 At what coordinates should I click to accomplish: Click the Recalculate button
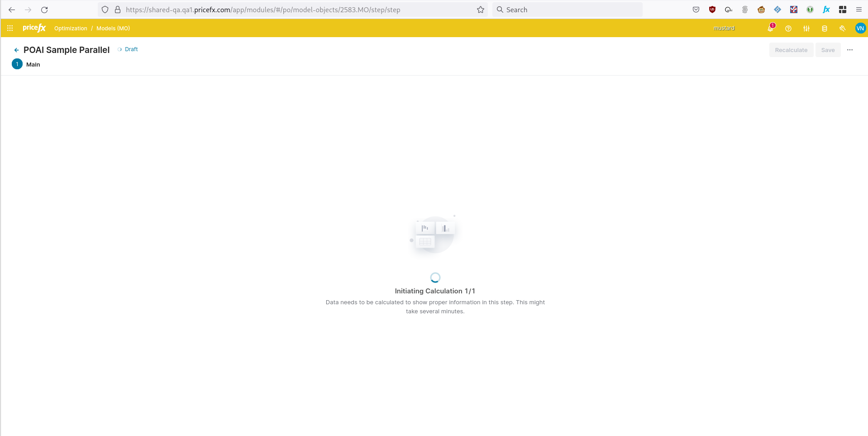click(791, 50)
